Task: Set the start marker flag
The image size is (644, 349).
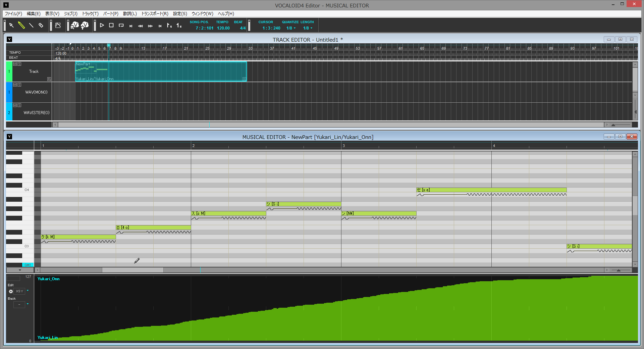Action: tap(169, 25)
